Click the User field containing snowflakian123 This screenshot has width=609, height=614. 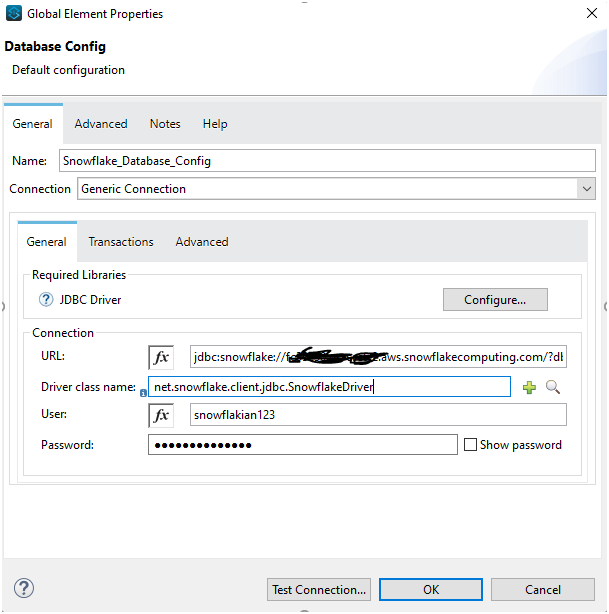point(378,415)
